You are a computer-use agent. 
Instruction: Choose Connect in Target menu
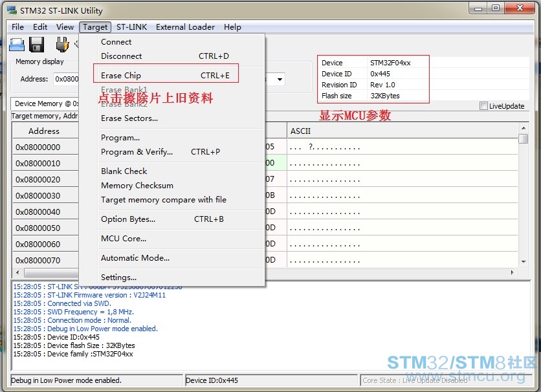pyautogui.click(x=172, y=41)
